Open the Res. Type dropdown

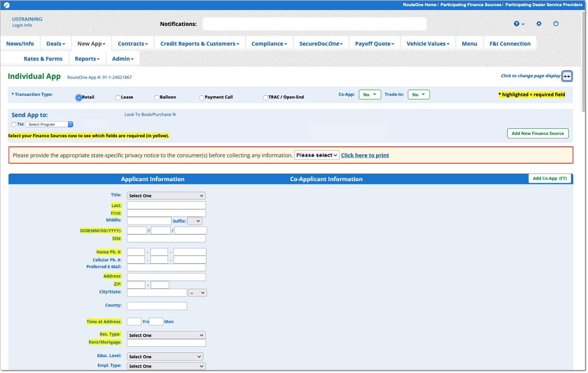pos(166,336)
